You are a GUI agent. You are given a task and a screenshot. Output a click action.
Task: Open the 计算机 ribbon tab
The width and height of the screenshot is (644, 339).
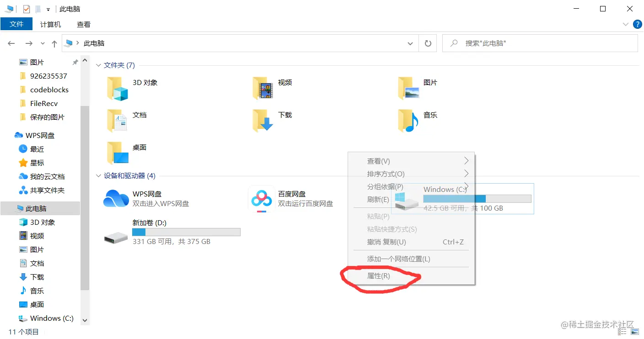[51, 24]
